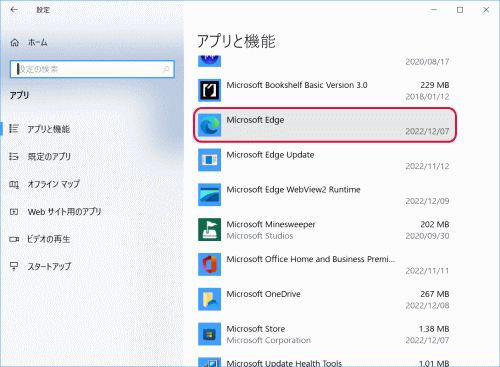Click the date 2022/12/08
500x367 pixels.
point(427,305)
